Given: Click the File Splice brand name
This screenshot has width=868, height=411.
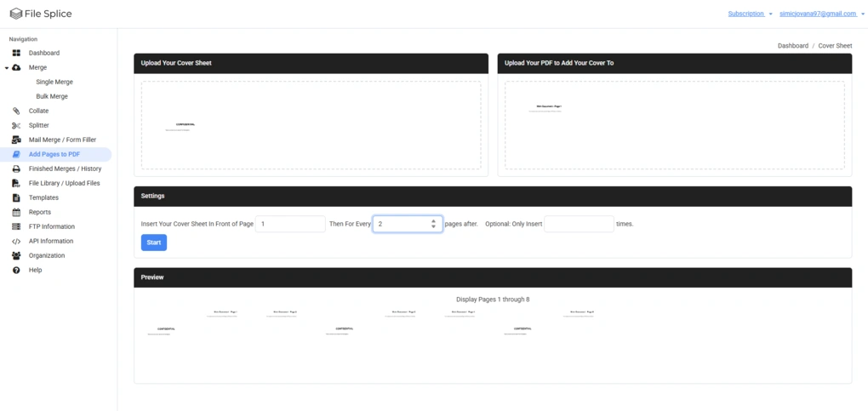Looking at the screenshot, I should click(49, 14).
